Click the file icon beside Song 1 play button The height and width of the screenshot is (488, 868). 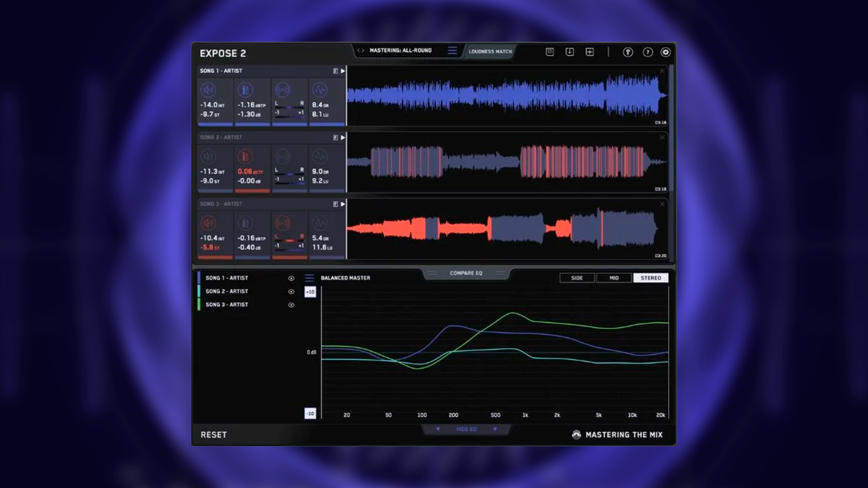pyautogui.click(x=336, y=71)
